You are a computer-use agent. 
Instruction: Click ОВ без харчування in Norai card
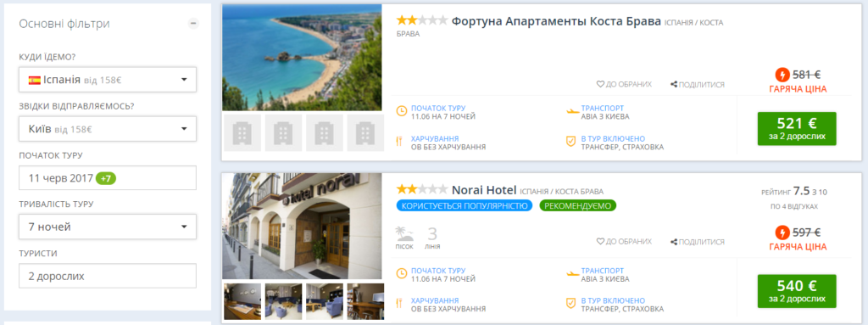pos(448,309)
